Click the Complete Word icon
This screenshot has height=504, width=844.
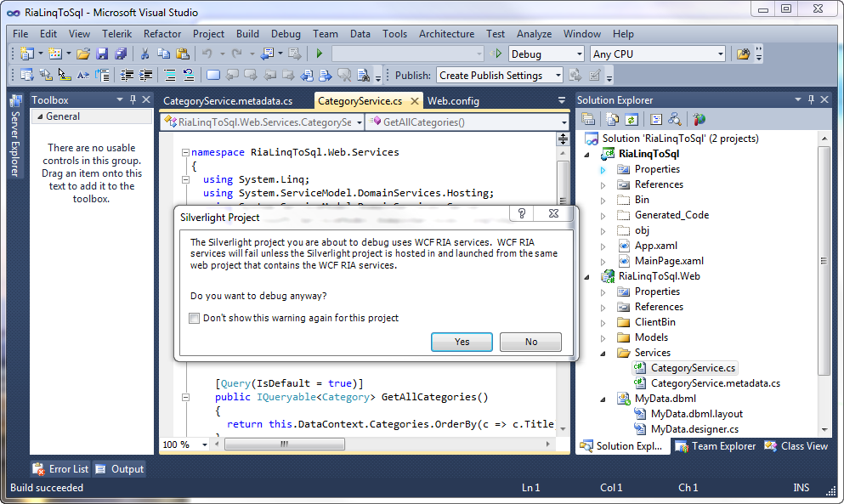pos(83,76)
